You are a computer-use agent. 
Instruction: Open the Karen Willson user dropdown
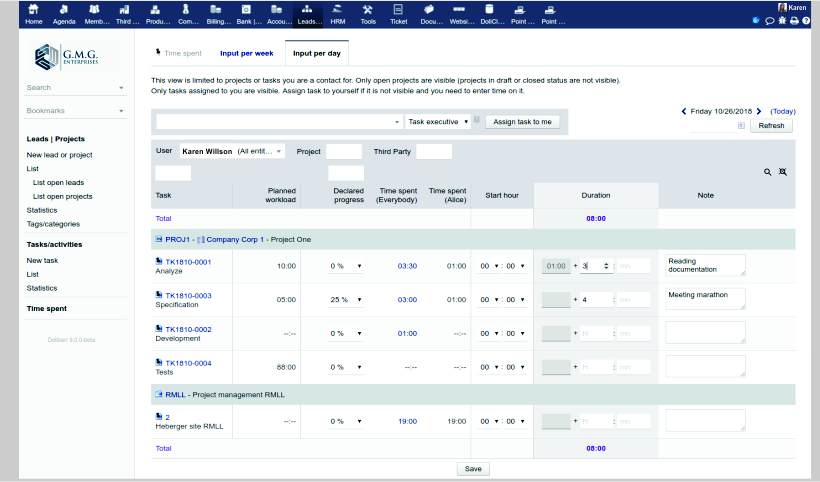coord(232,151)
